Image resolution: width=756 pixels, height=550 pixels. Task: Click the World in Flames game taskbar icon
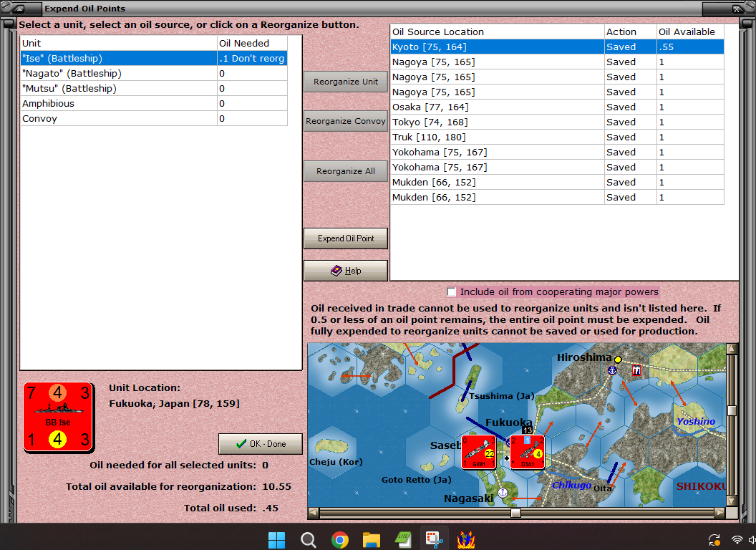(466, 540)
